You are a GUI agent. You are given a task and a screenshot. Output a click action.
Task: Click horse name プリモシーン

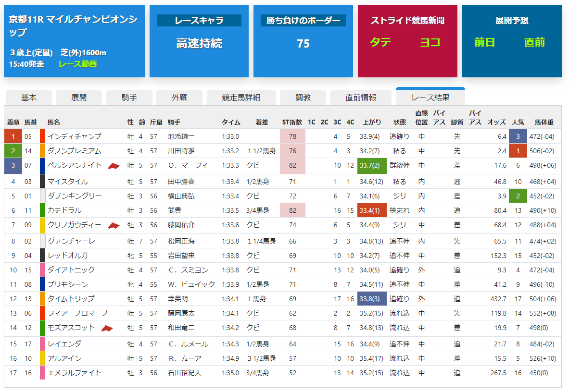point(67,284)
